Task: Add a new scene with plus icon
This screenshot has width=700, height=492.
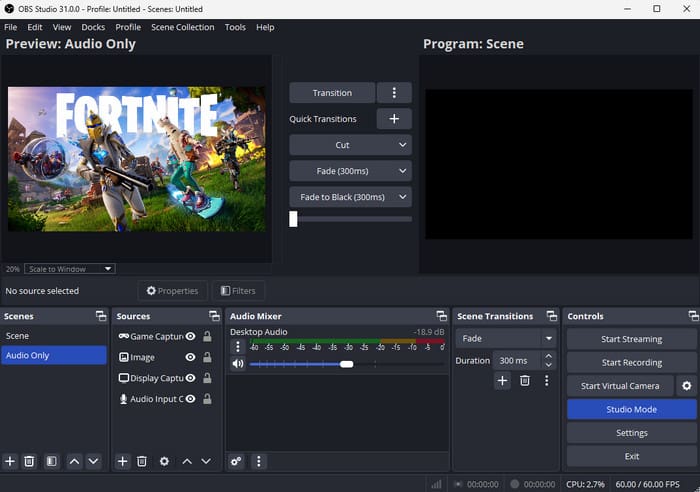Action: [10, 461]
